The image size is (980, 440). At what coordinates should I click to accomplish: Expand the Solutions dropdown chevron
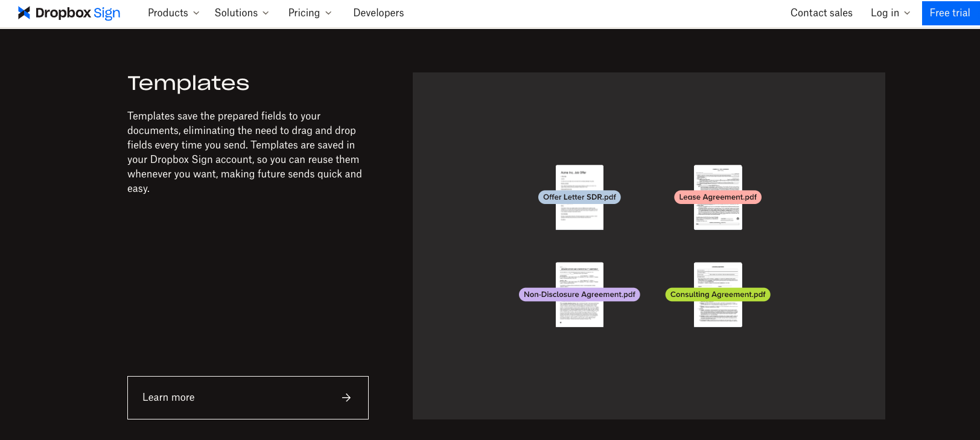click(266, 13)
